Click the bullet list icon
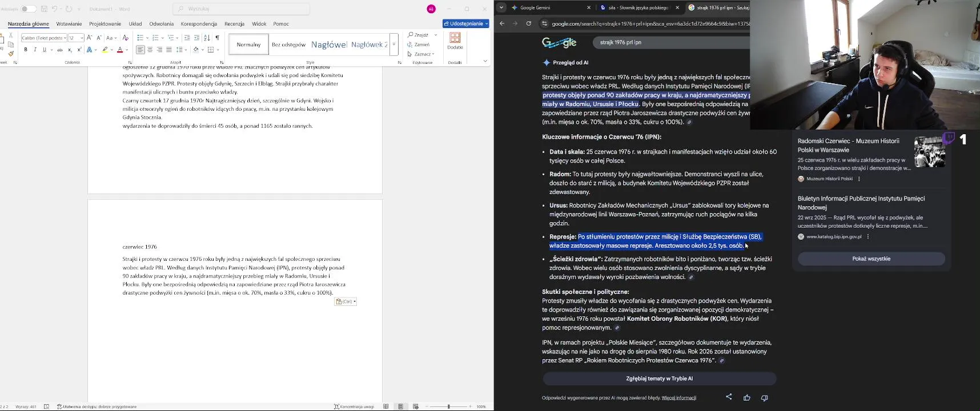Screen dimensions: 980x411 pyautogui.click(x=140, y=38)
